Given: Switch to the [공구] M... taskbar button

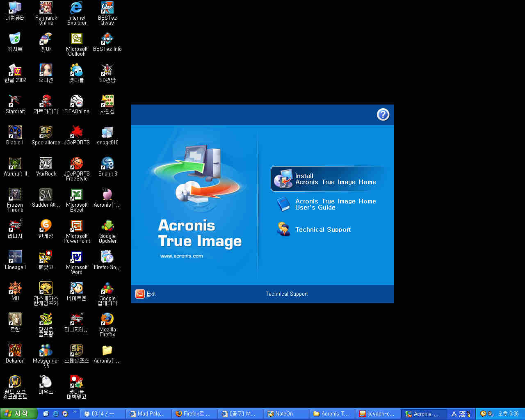Looking at the screenshot, I should [240, 414].
